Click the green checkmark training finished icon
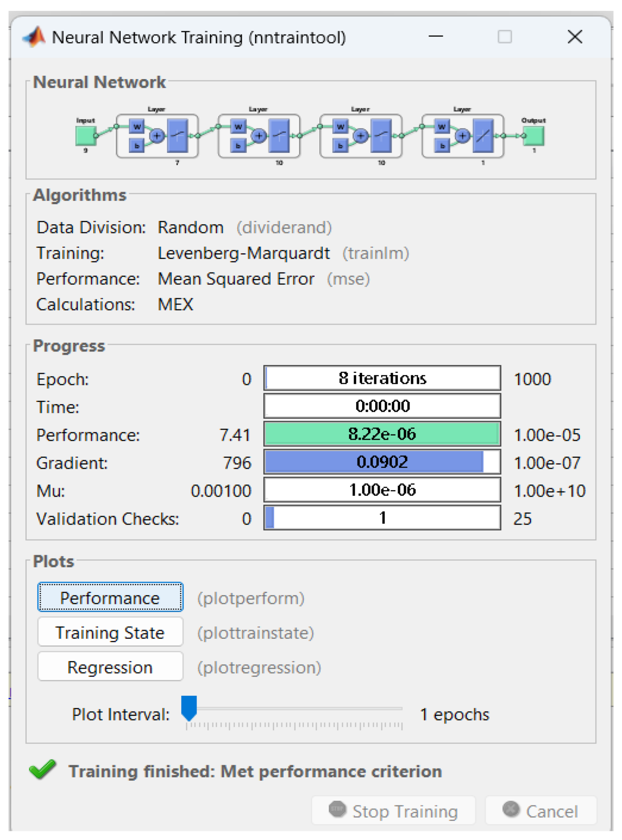 [x=42, y=770]
